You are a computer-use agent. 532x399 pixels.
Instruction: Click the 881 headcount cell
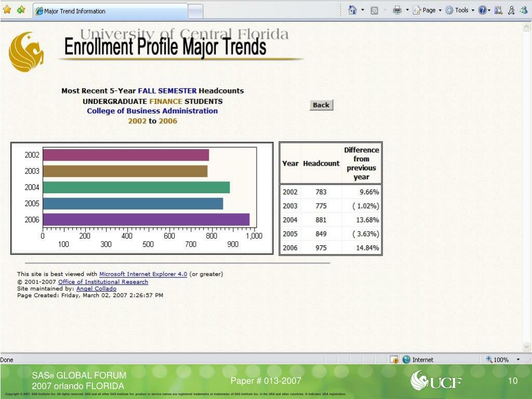321,220
